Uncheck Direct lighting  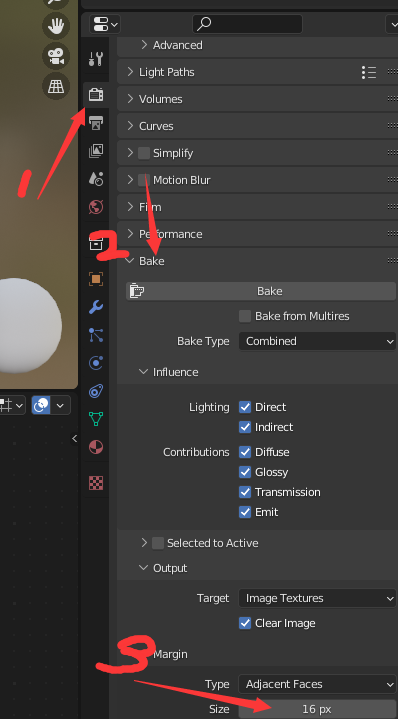click(245, 407)
